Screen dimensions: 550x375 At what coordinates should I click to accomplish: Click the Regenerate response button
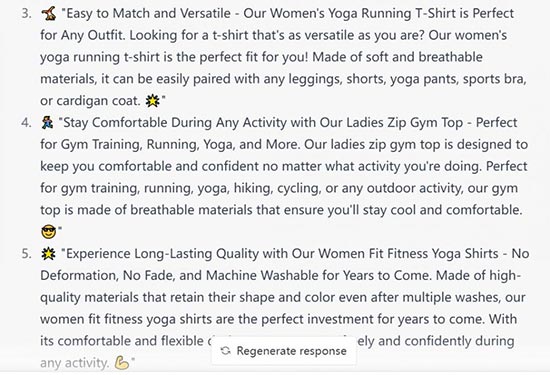pyautogui.click(x=284, y=351)
